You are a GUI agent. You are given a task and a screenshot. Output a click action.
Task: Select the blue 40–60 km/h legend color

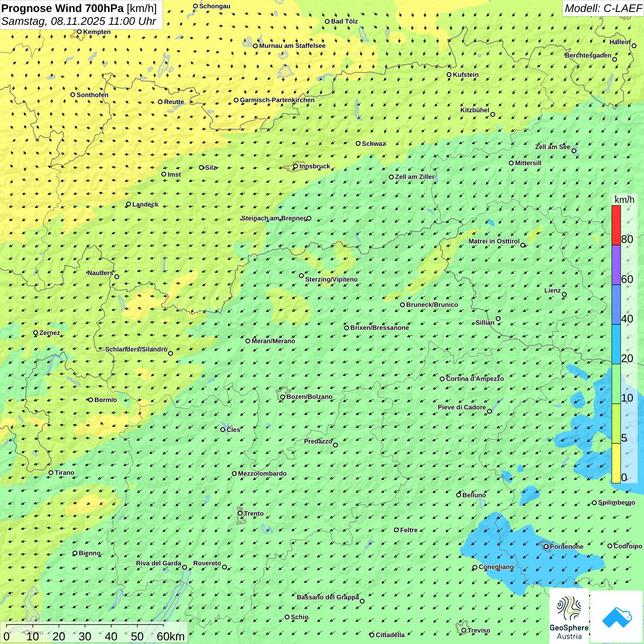[616, 305]
